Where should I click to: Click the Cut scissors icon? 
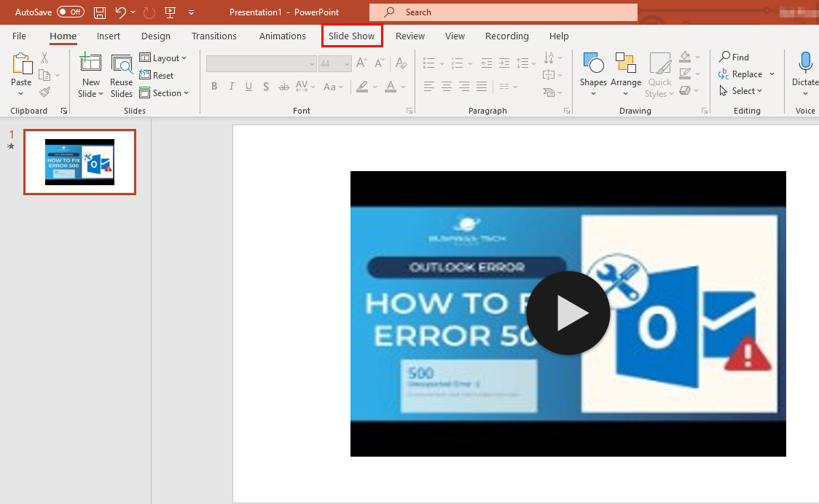(44, 58)
